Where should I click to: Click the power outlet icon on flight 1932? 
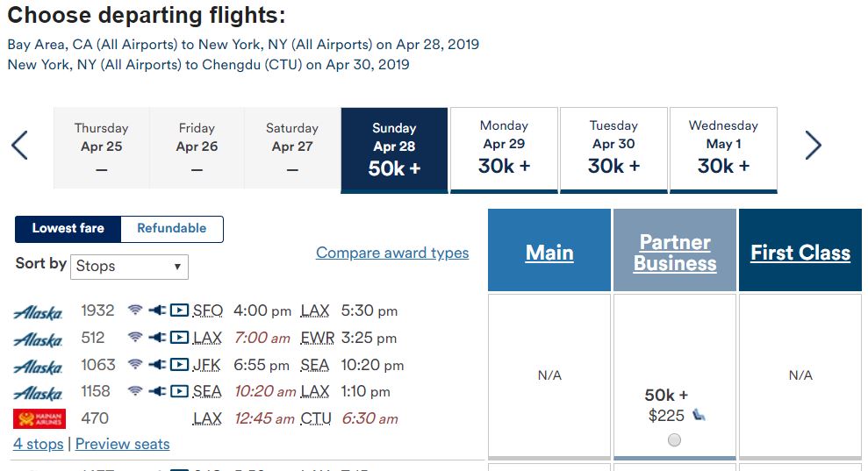157,310
